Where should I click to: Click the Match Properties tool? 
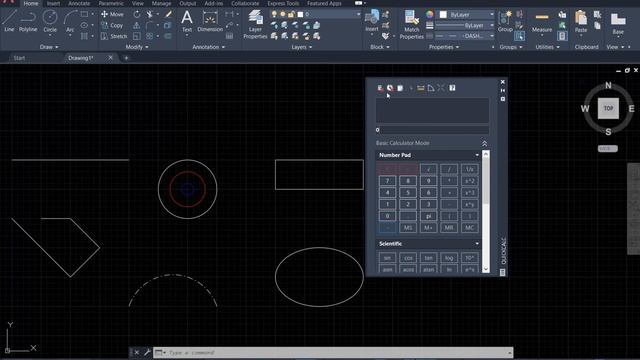(x=411, y=24)
